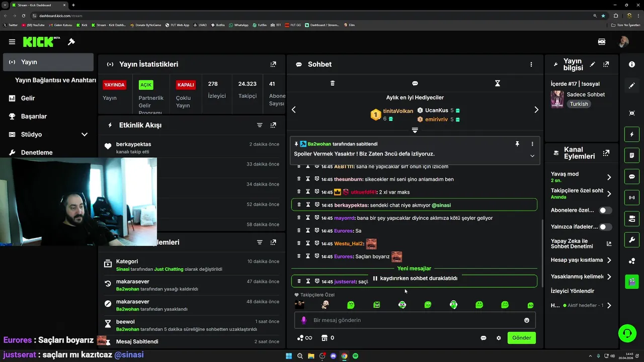Open Yasaklanmış kelimeler settings
Image resolution: width=644 pixels, height=362 pixels.
[581, 277]
